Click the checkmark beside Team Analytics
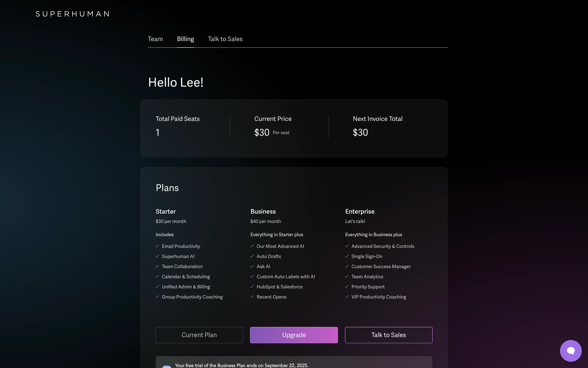 [347, 276]
